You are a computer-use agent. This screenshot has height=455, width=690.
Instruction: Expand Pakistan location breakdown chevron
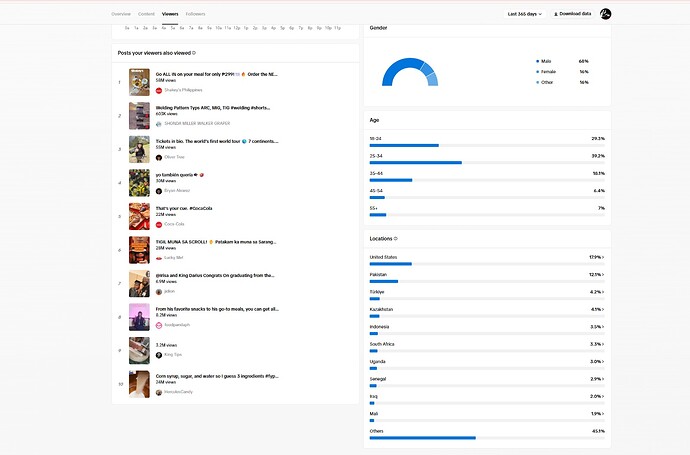tap(603, 275)
